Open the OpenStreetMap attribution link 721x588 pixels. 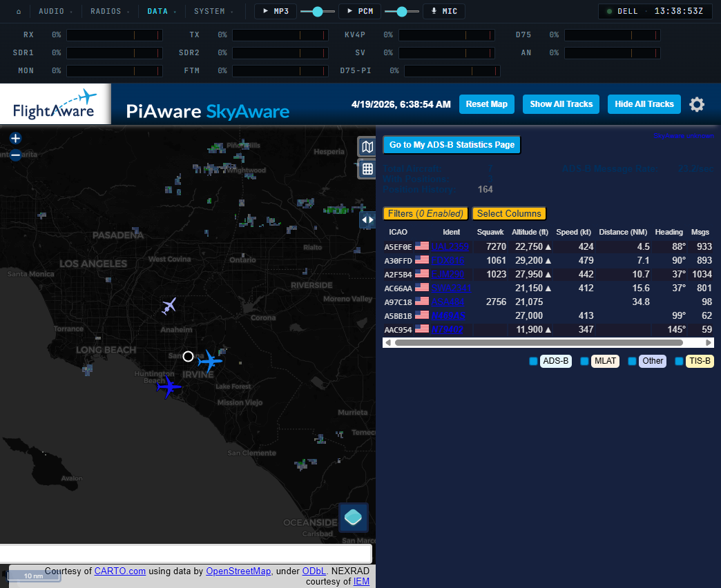pos(238,571)
